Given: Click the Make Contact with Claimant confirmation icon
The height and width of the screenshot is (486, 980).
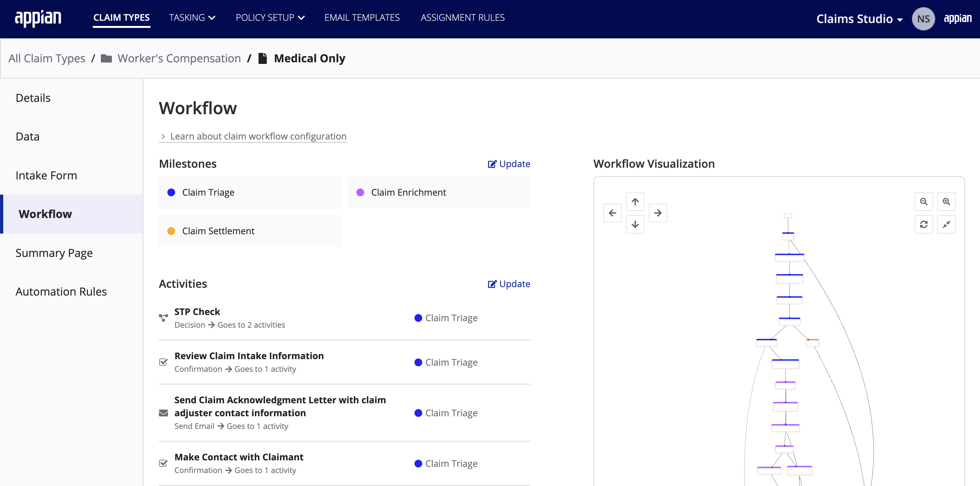Looking at the screenshot, I should point(163,463).
